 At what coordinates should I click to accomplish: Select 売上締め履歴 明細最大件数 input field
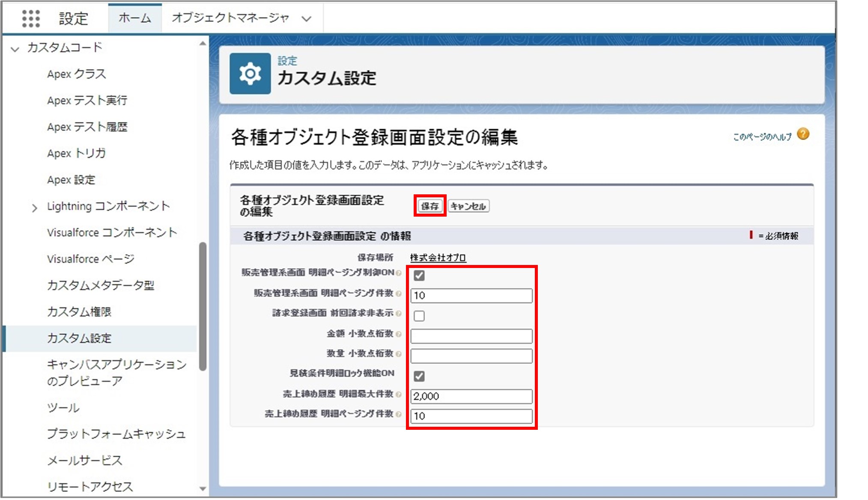pyautogui.click(x=471, y=396)
